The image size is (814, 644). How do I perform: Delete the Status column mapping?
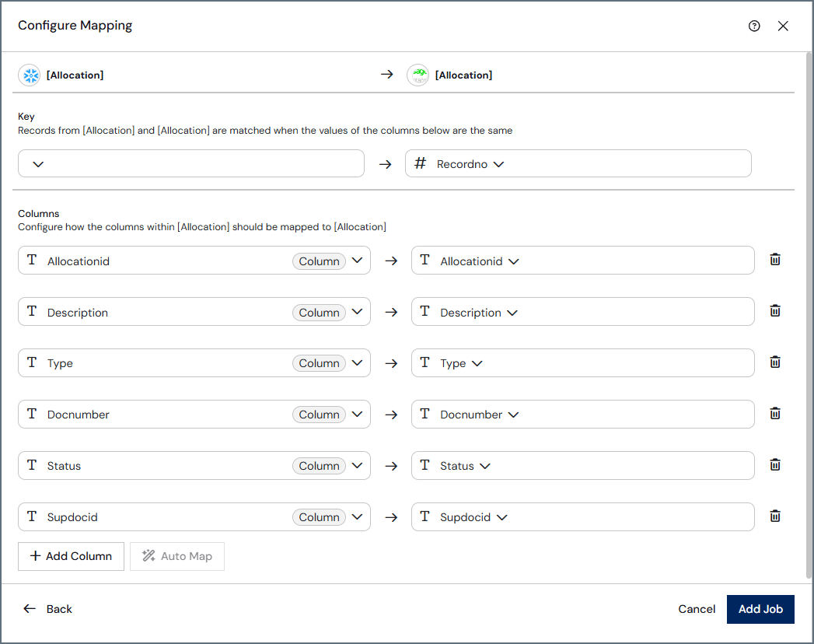point(774,465)
